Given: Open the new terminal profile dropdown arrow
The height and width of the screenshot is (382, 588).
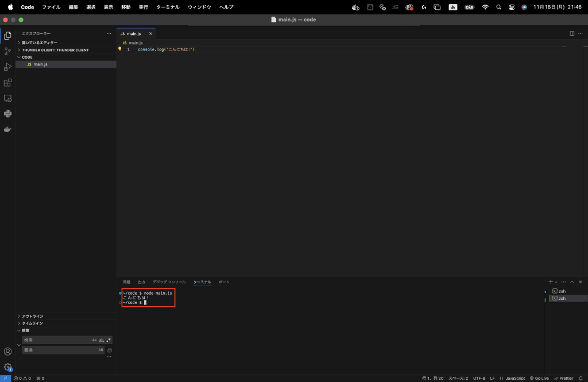Looking at the screenshot, I should coord(556,282).
